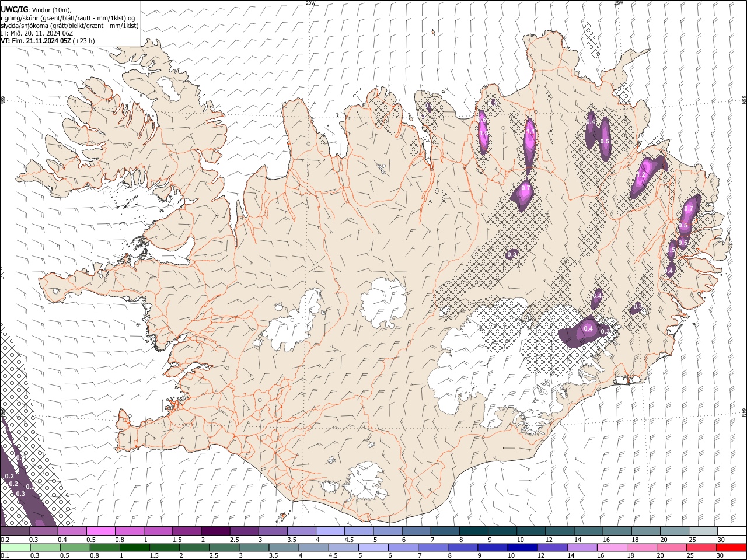Click the 'rigning/skúrir (grænt/blátt/rautt' description line
The width and height of the screenshot is (747, 560).
68,18
